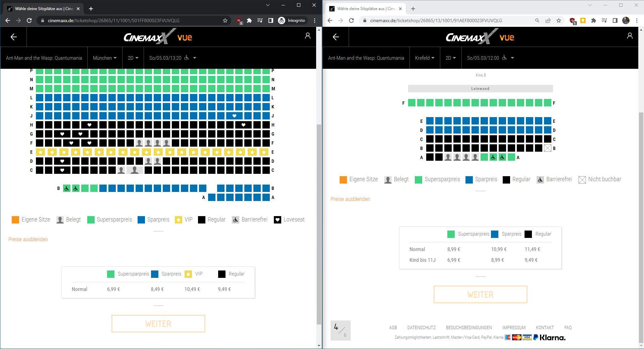Open new tab in right browser window
The width and height of the screenshot is (644, 349).
pyautogui.click(x=413, y=9)
